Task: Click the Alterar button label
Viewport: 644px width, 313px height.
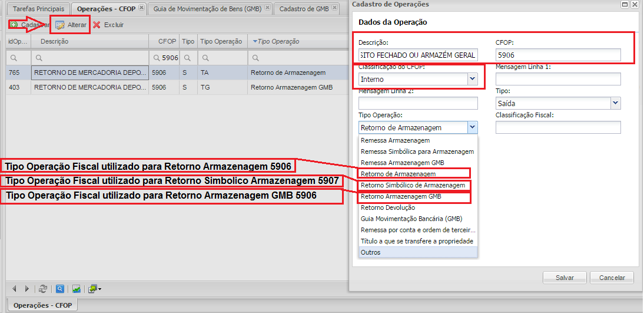Action: (77, 25)
